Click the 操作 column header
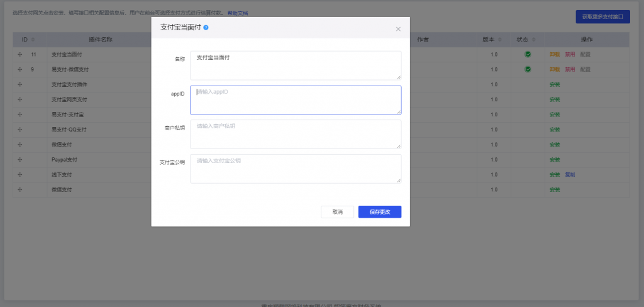Screen dimensions: 644x307 pos(587,40)
